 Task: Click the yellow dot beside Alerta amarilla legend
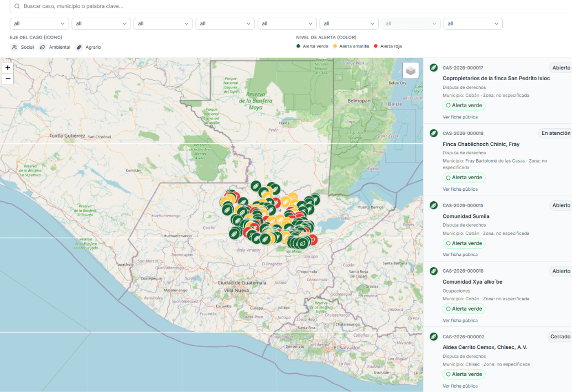[335, 46]
